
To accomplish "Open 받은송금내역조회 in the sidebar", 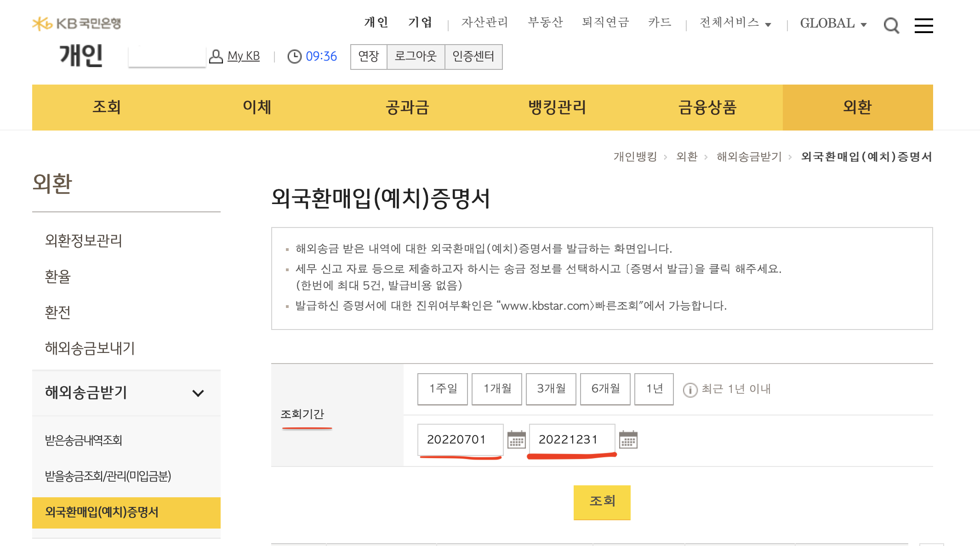I will pos(84,440).
